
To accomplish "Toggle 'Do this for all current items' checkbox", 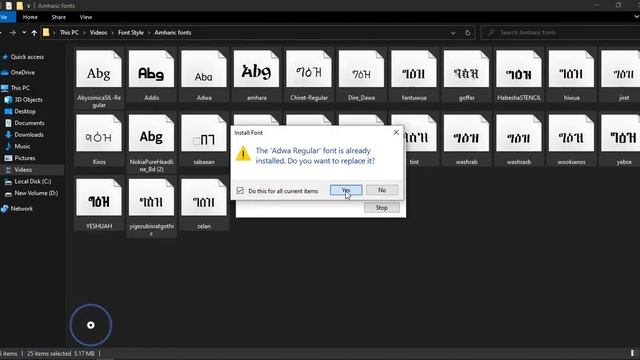I will 240,191.
